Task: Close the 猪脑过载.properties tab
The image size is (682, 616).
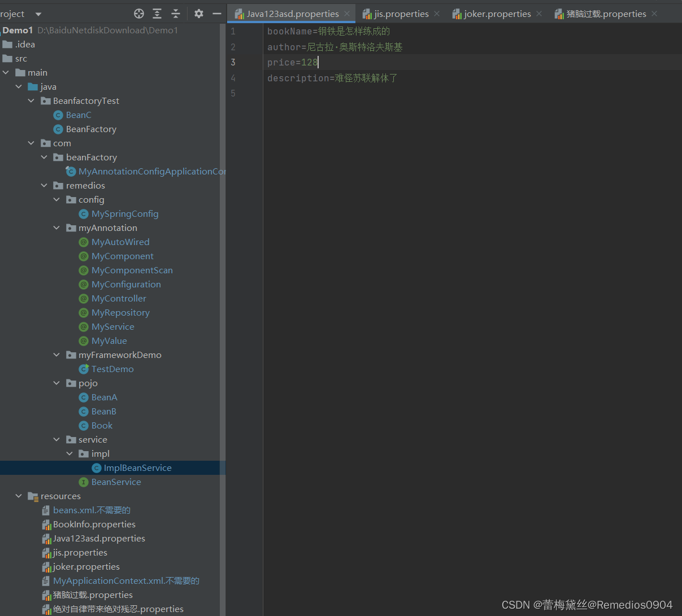Action: pyautogui.click(x=654, y=14)
